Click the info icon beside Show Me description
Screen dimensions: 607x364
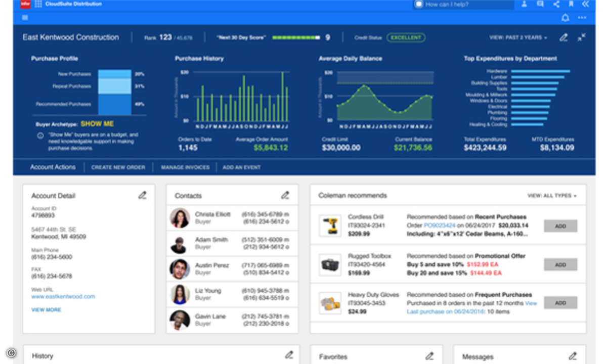tap(40, 135)
